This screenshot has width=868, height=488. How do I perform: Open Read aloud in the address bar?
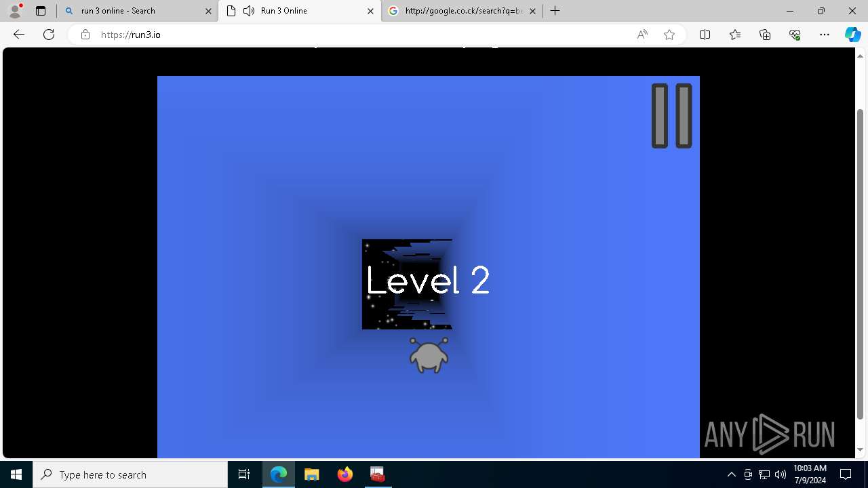[x=642, y=35]
